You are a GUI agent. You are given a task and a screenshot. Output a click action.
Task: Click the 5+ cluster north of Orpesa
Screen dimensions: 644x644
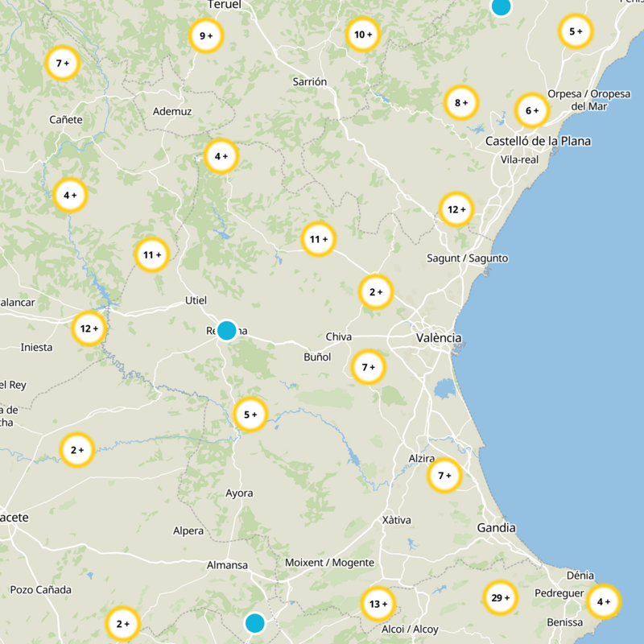(576, 31)
